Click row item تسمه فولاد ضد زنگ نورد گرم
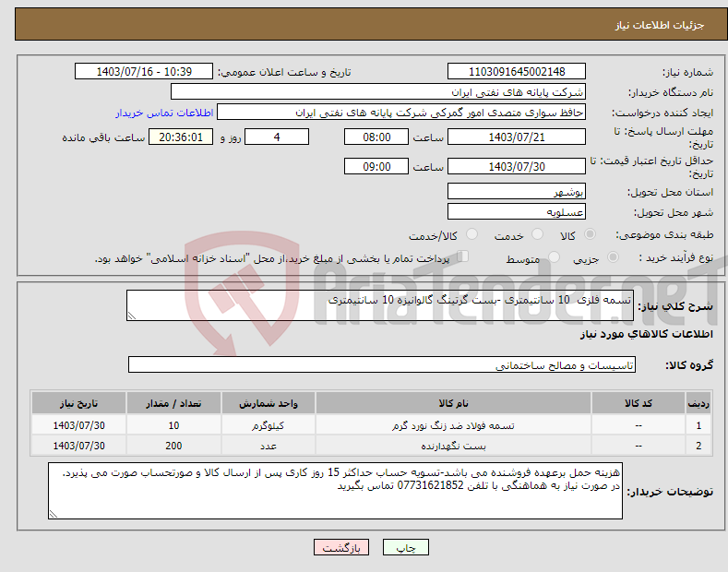 click(453, 425)
